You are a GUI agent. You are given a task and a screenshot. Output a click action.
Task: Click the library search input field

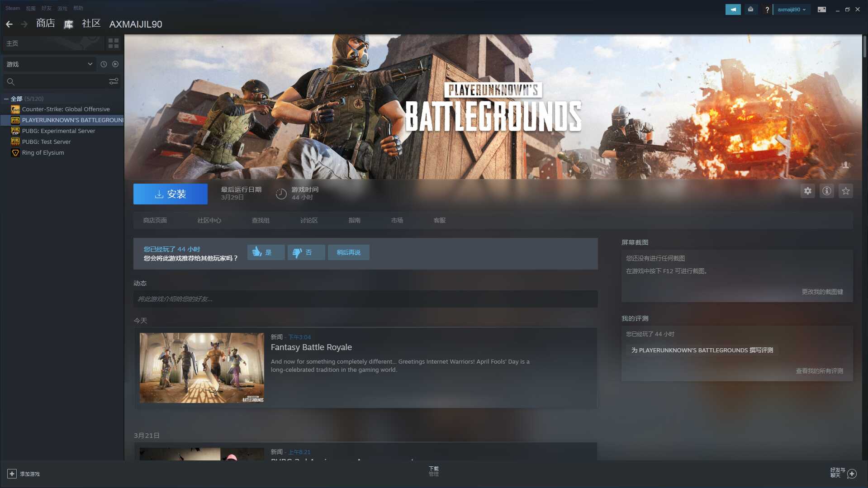pos(62,81)
